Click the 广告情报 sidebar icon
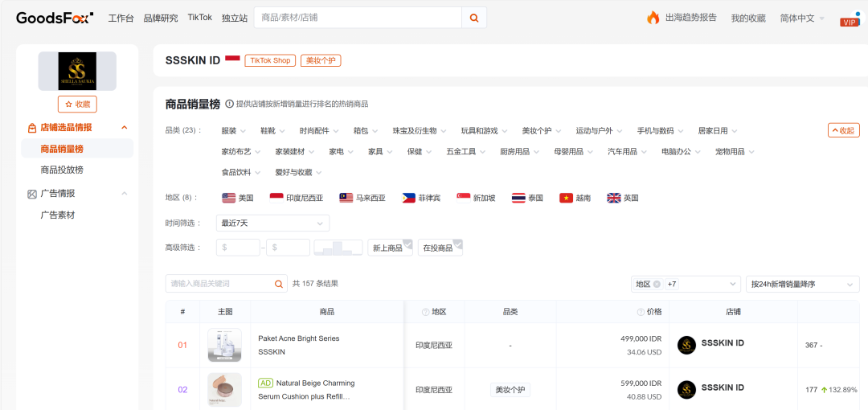This screenshot has height=410, width=868. pos(32,194)
